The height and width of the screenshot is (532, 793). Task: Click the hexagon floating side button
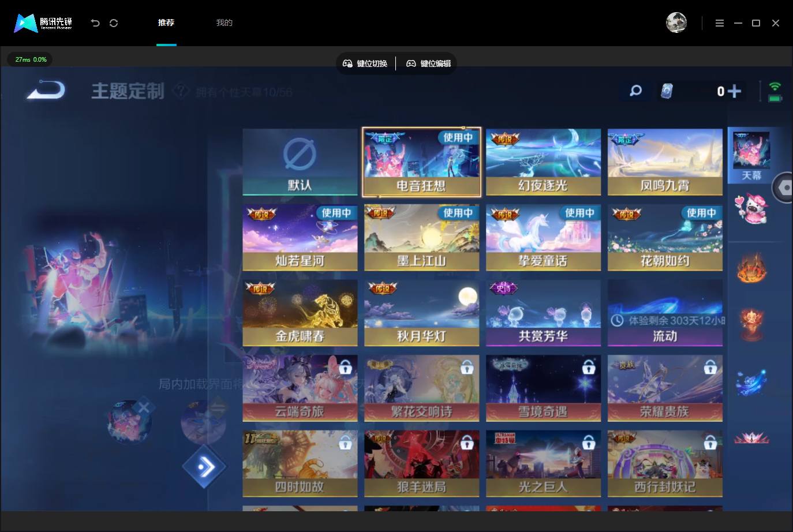pos(784,188)
